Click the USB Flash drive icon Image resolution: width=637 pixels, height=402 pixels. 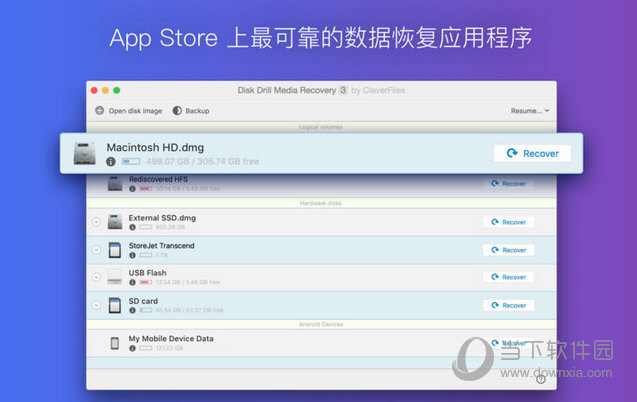pyautogui.click(x=115, y=277)
